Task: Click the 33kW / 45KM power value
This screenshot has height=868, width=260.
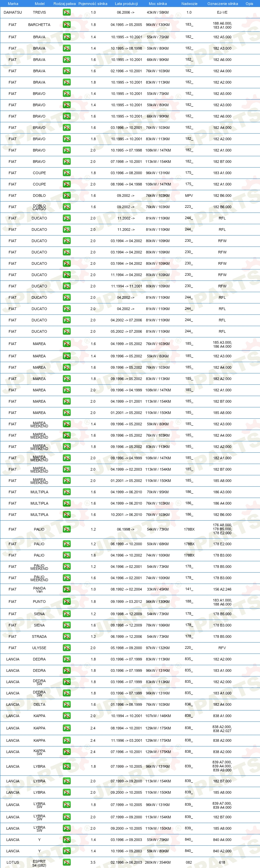Action: (x=158, y=589)
